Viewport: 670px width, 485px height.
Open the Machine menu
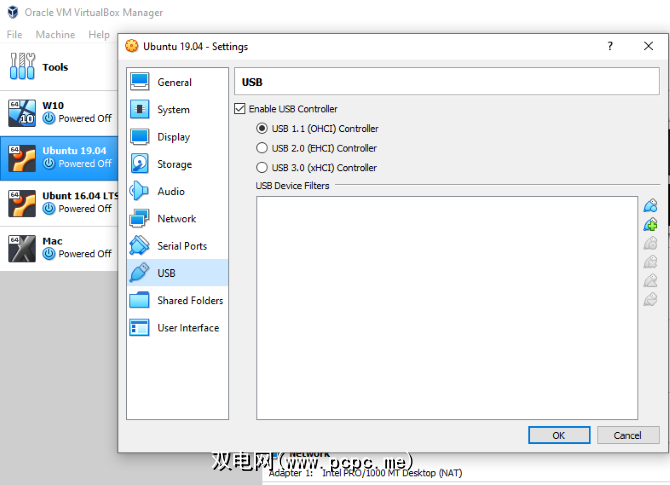coord(55,34)
